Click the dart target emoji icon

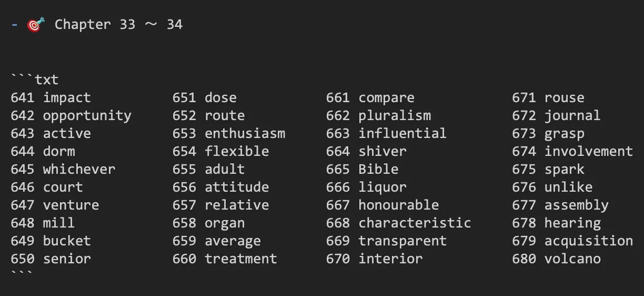click(x=36, y=24)
